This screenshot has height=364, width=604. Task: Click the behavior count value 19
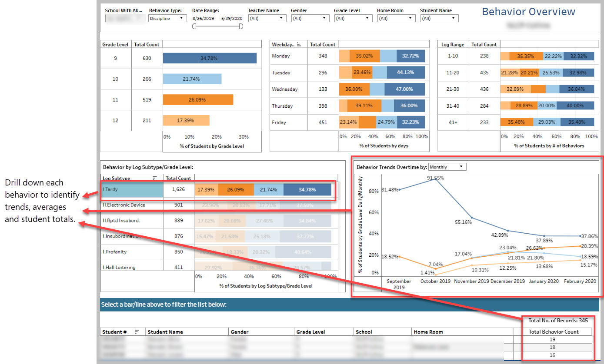coord(553,340)
